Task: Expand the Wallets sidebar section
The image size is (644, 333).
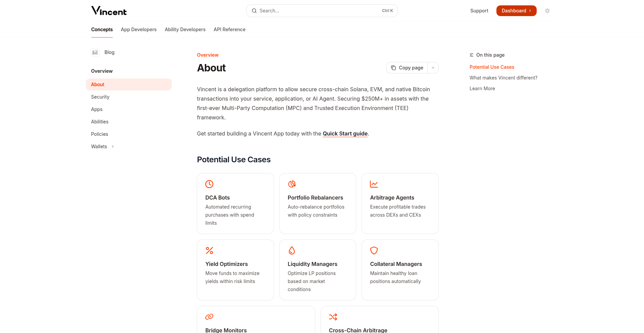Action: click(x=113, y=147)
